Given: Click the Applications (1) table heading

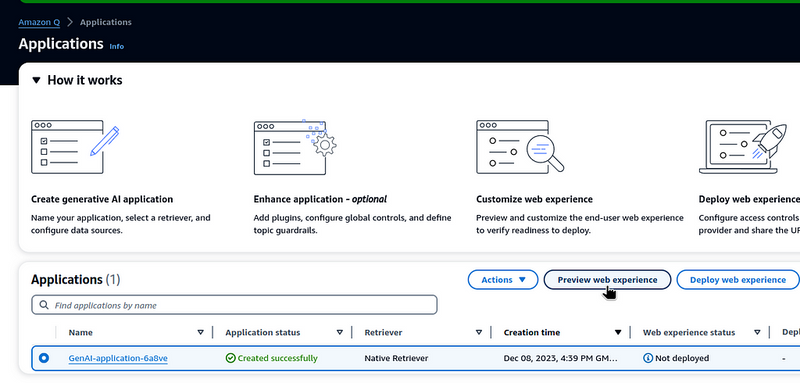Looking at the screenshot, I should [76, 279].
